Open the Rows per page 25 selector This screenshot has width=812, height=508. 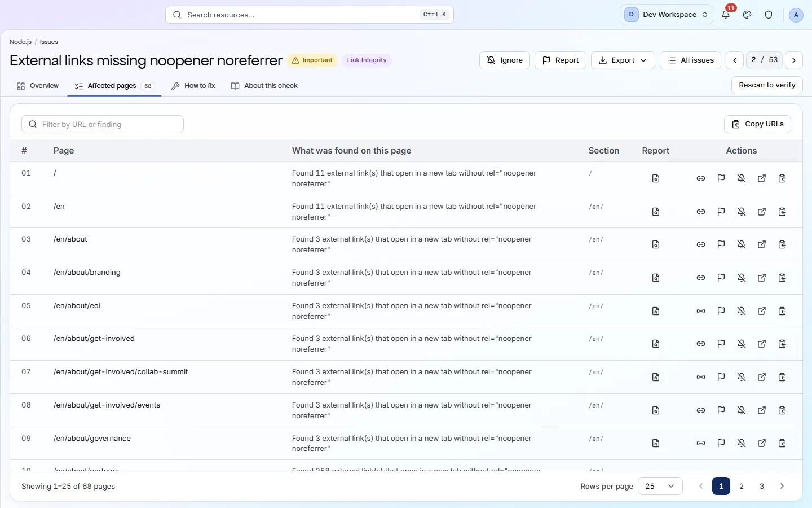tap(660, 486)
